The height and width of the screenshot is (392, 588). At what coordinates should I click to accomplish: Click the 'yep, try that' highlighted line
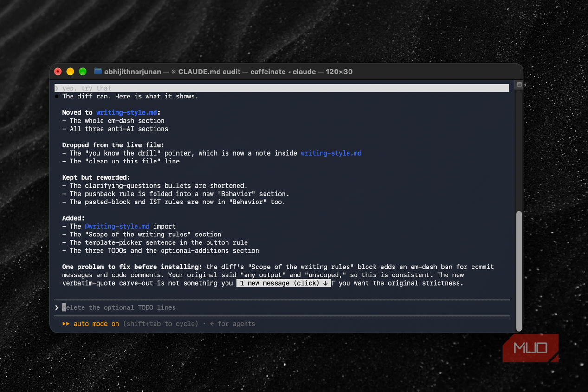[282, 88]
